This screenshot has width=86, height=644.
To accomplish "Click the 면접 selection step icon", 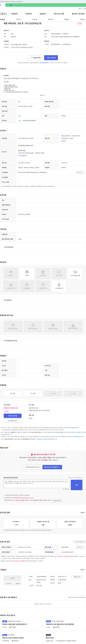I will click(x=33, y=394).
